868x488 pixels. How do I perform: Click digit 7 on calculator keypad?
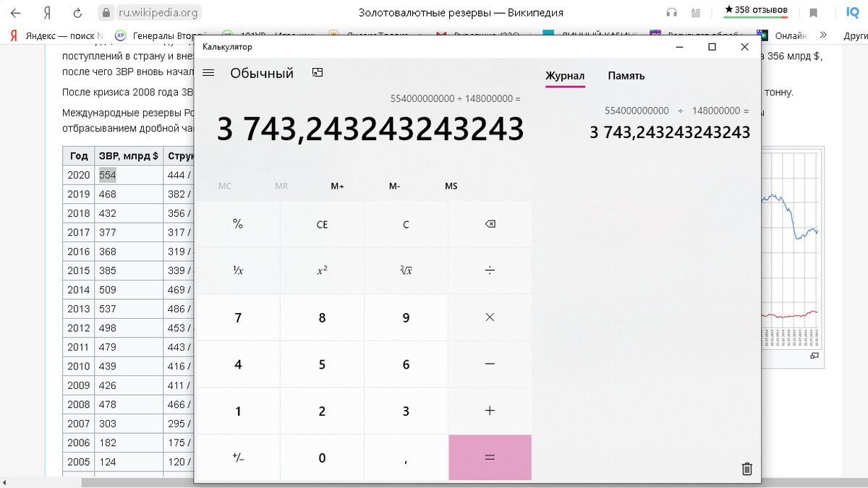[238, 317]
